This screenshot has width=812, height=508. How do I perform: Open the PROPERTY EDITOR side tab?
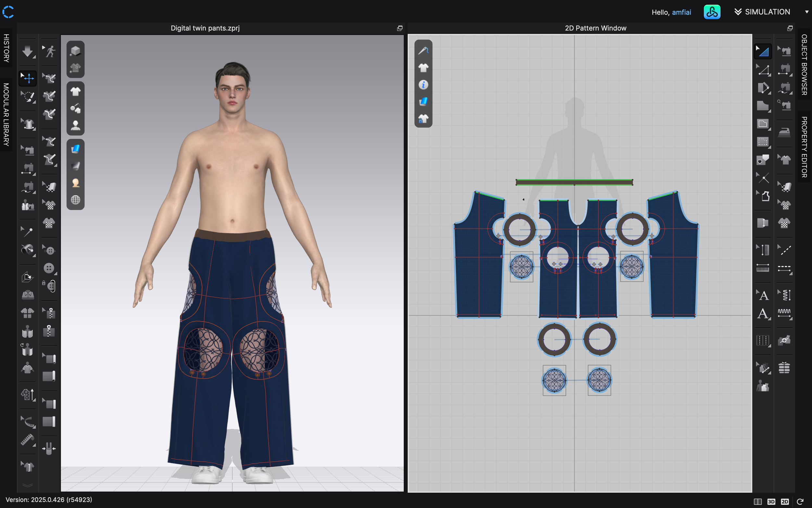pos(804,147)
